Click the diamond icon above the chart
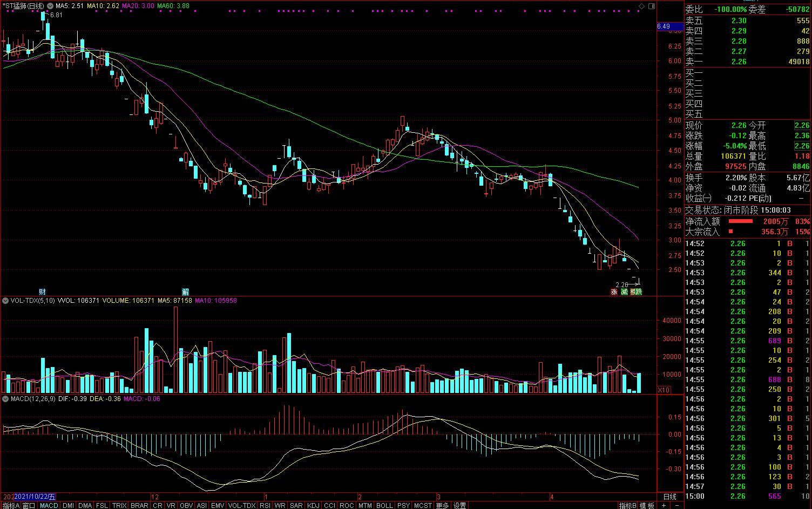 (641, 6)
